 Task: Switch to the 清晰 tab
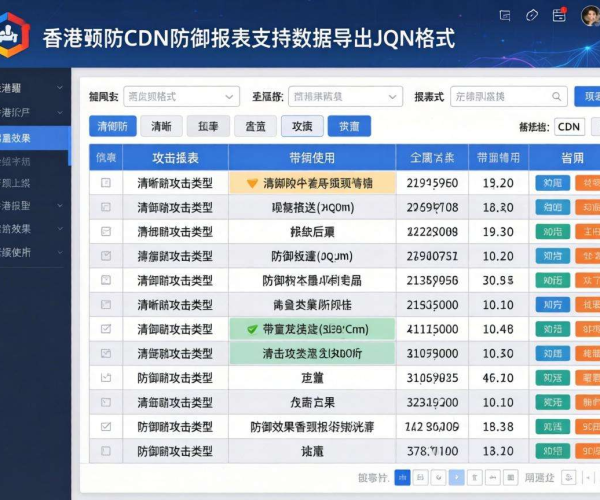pyautogui.click(x=161, y=126)
